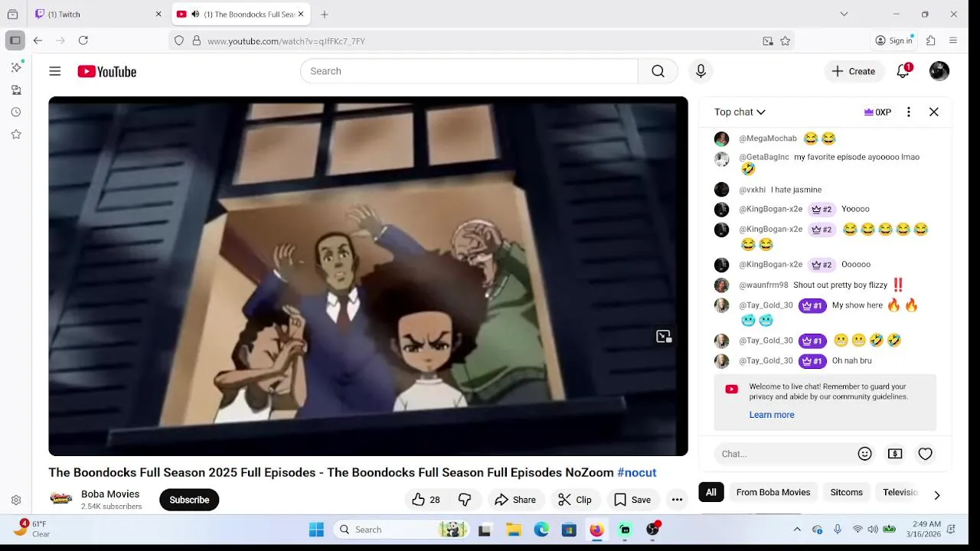
Task: Close the live chat panel
Action: [934, 112]
